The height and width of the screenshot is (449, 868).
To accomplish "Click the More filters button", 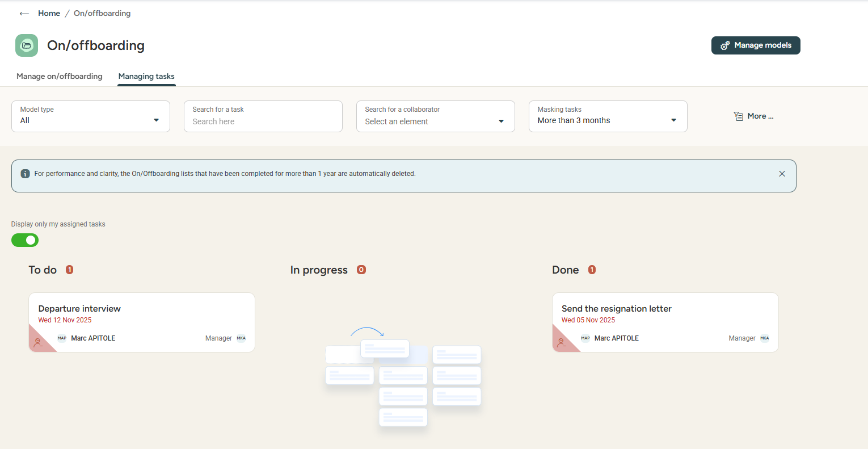I will coord(753,116).
